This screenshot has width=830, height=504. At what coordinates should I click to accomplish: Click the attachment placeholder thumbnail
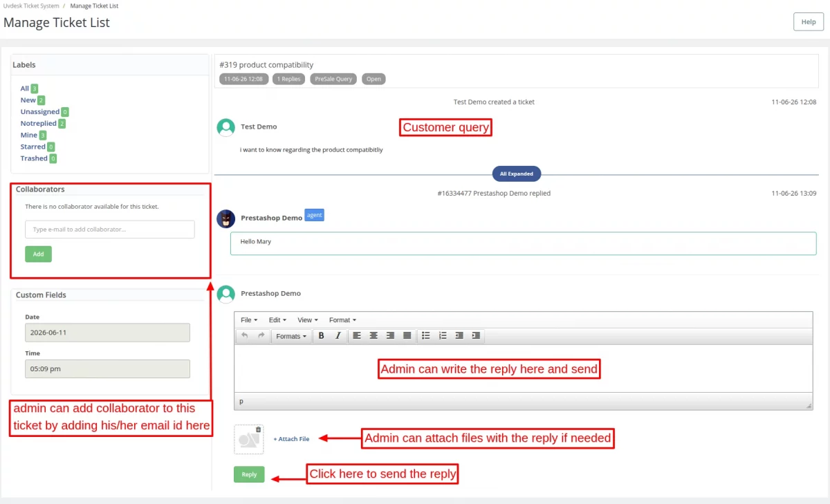pos(249,440)
